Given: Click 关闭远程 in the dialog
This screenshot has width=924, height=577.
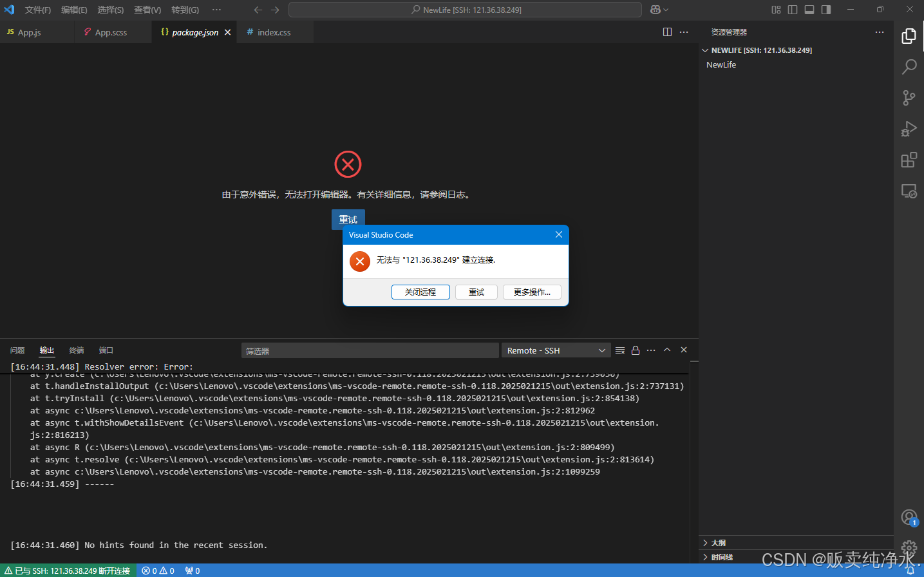Looking at the screenshot, I should pos(420,292).
